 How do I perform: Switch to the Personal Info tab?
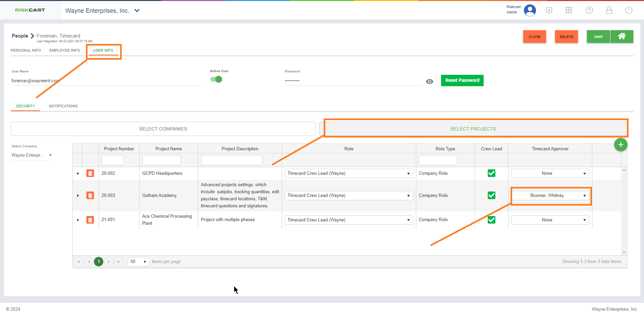26,50
